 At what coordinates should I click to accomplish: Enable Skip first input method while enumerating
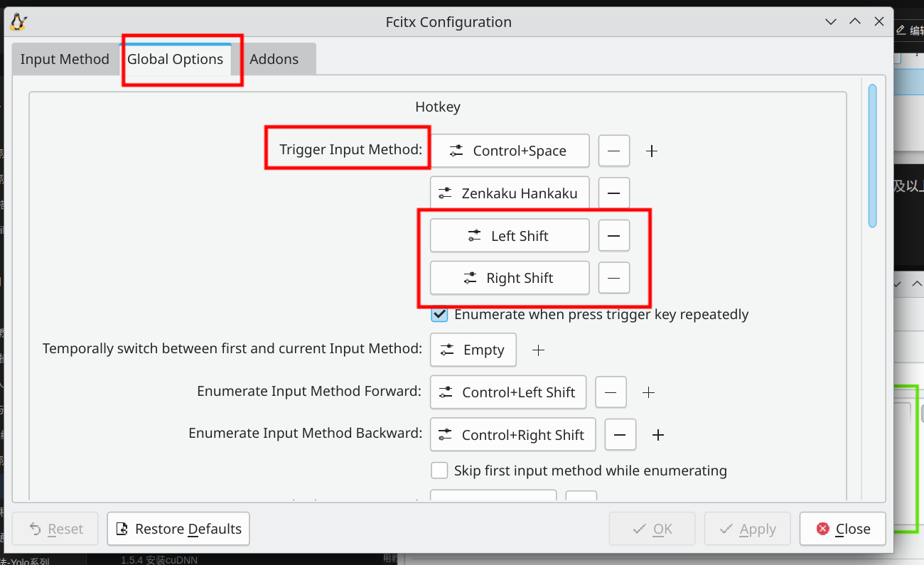pos(439,470)
